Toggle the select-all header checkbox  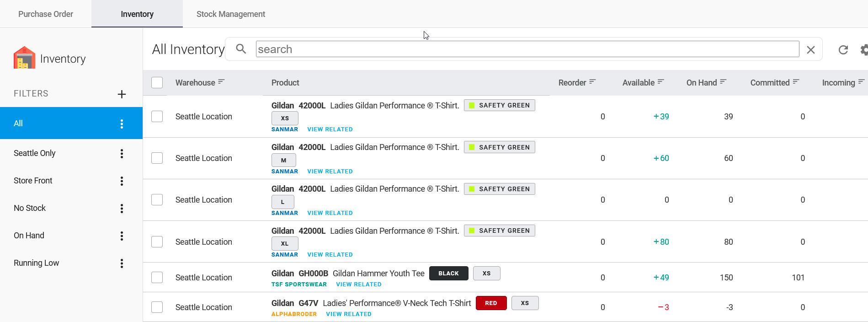click(157, 82)
